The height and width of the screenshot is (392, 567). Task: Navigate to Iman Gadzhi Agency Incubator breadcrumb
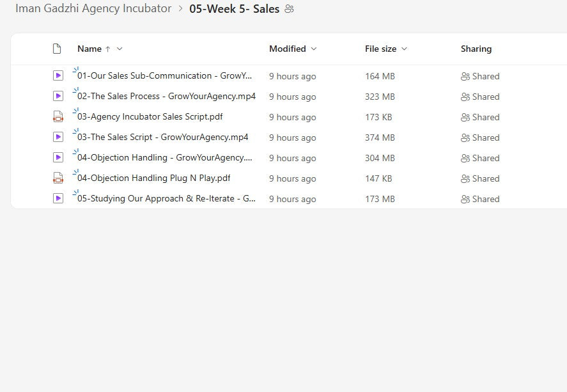pyautogui.click(x=93, y=9)
